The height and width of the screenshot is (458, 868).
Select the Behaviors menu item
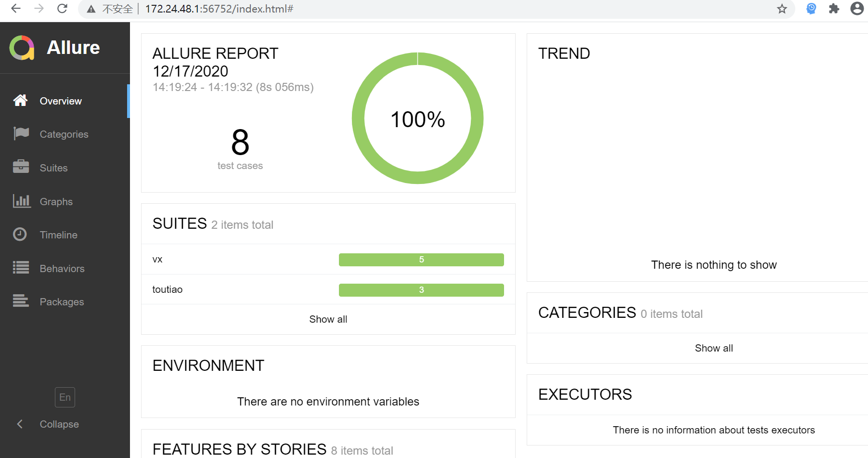click(62, 269)
